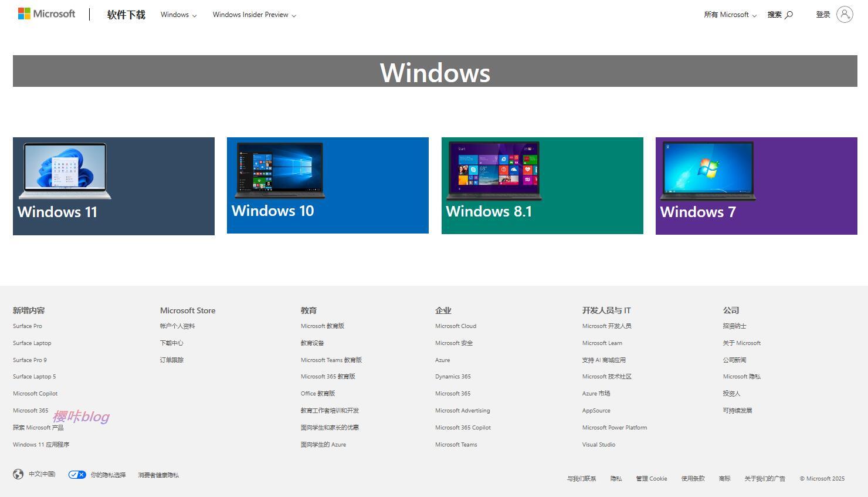
Task: Click the Azure link under 企业
Action: click(x=443, y=360)
